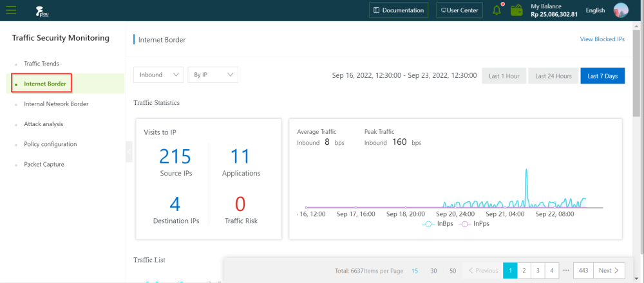Open the notification bell
The image size is (644, 283).
click(498, 10)
